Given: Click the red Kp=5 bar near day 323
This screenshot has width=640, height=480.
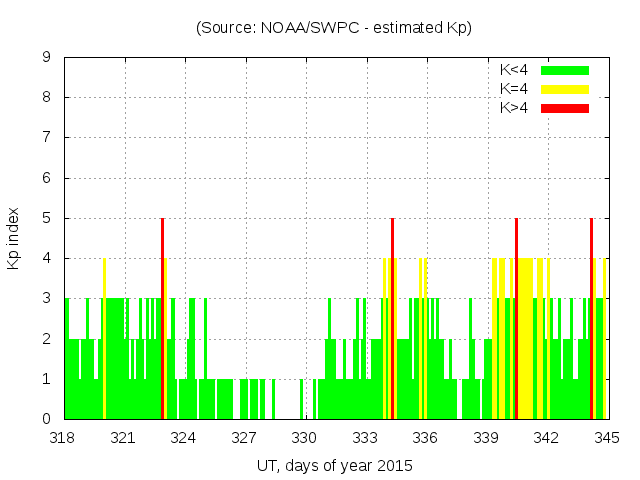Looking at the screenshot, I should click(x=162, y=320).
